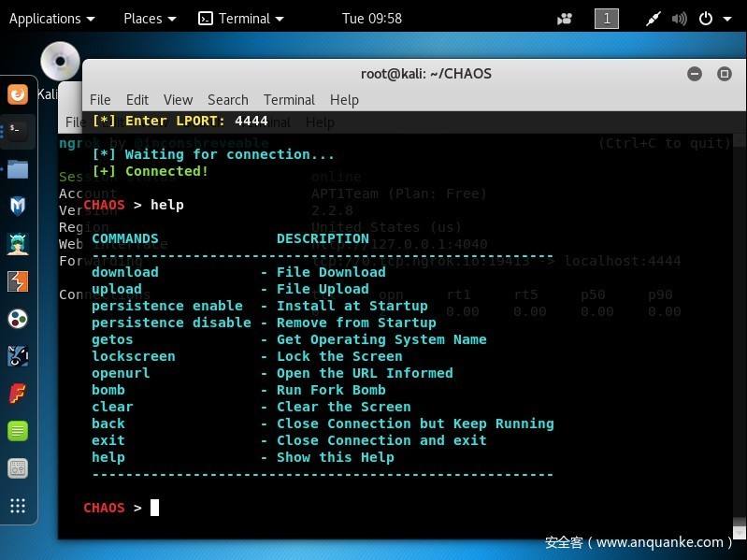Viewport: 747px width, 560px height.
Task: Click 'Show this Help' description text
Action: (x=336, y=457)
